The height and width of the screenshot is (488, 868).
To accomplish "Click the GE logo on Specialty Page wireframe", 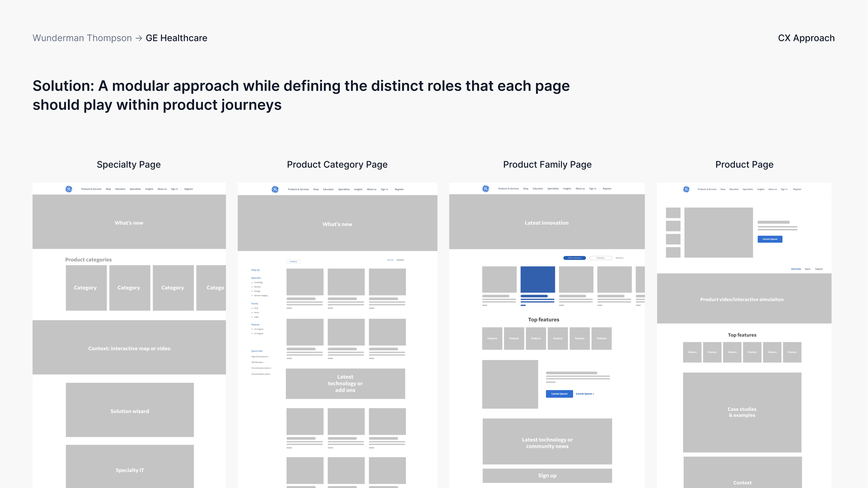I will click(69, 189).
